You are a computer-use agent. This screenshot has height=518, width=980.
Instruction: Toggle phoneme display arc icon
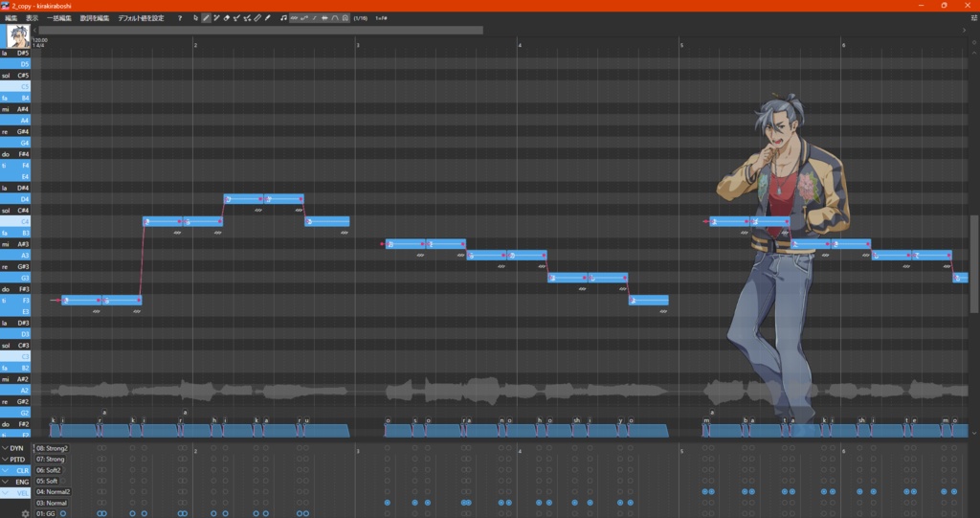(335, 18)
